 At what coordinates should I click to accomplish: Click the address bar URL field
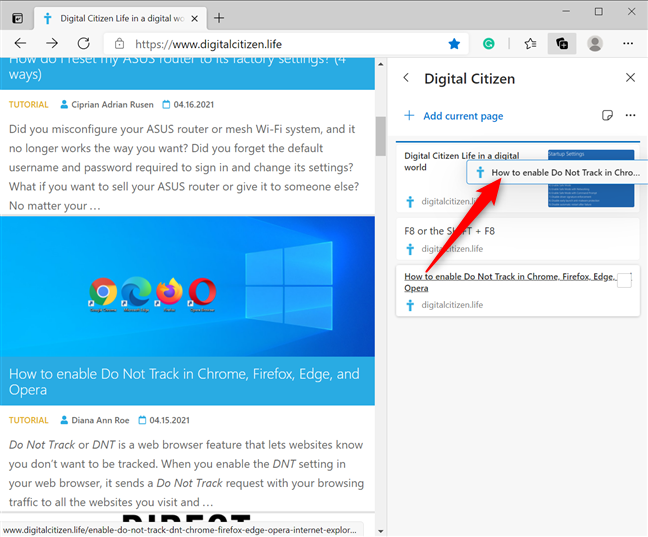tap(286, 44)
